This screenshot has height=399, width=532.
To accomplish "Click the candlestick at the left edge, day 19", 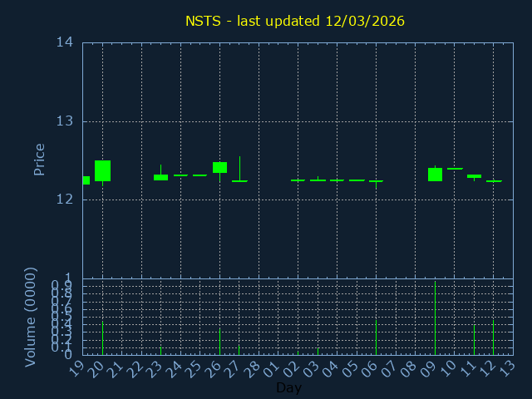I will coord(86,180).
